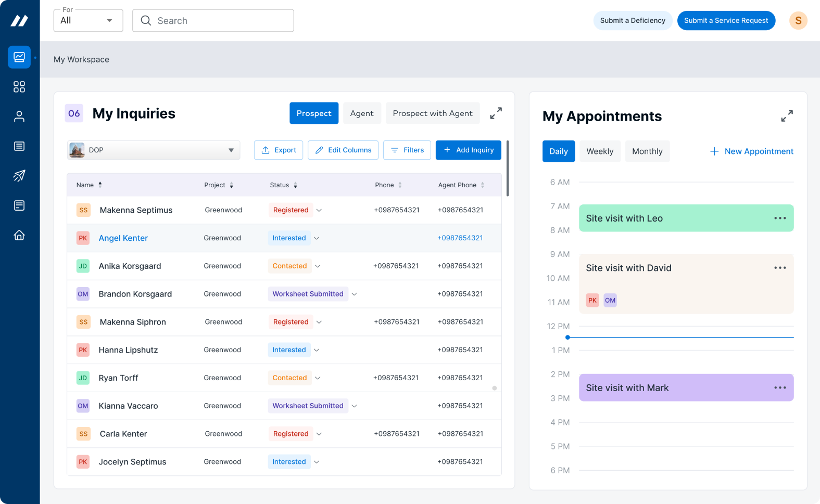Click the Export button
820x504 pixels.
pyautogui.click(x=279, y=150)
